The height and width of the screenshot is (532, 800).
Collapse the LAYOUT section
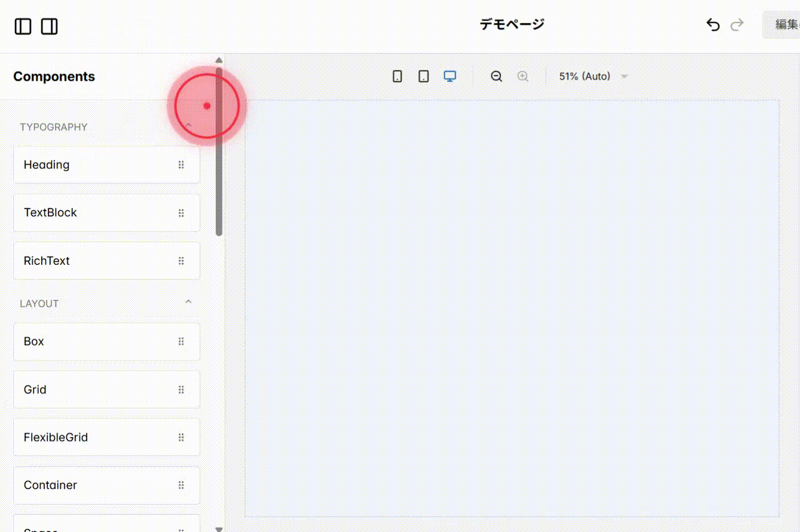[188, 302]
